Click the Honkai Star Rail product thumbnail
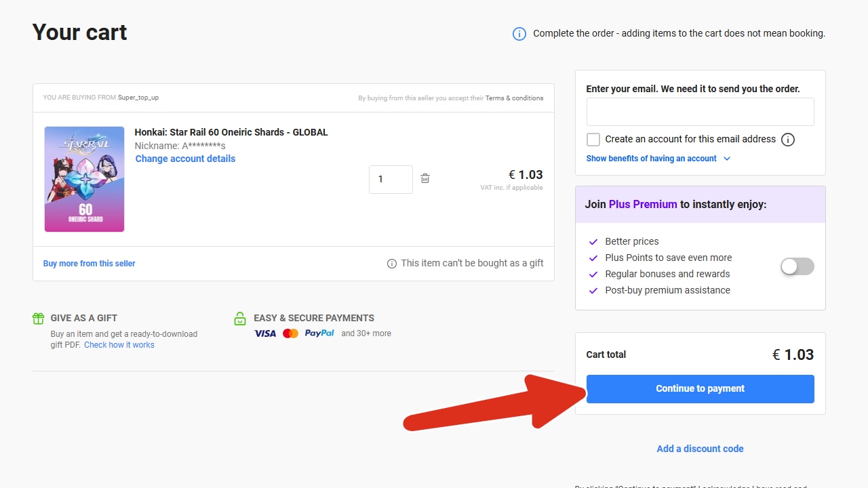This screenshot has height=488, width=868. pos(85,180)
